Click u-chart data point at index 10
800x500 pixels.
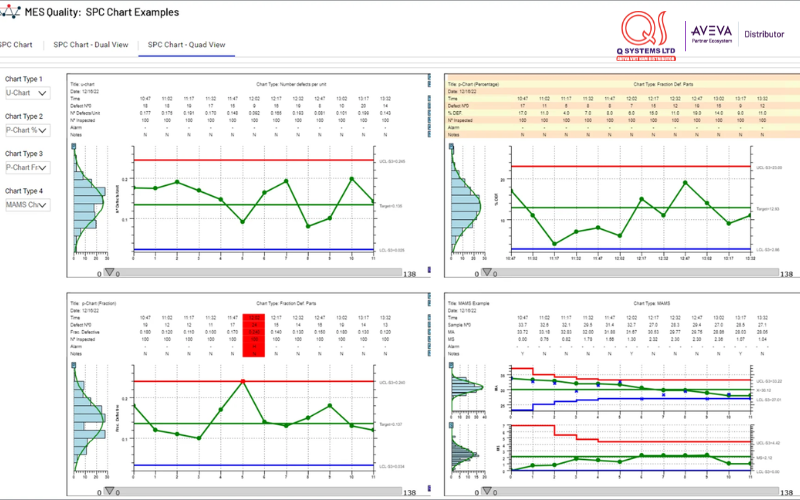point(352,179)
